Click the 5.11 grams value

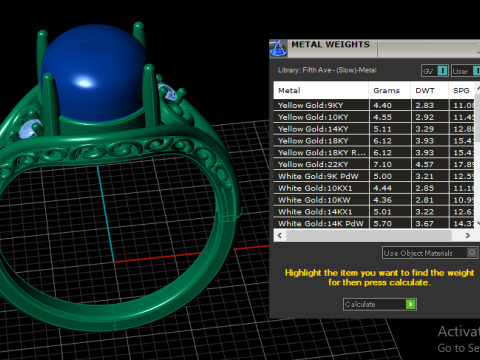tap(382, 129)
